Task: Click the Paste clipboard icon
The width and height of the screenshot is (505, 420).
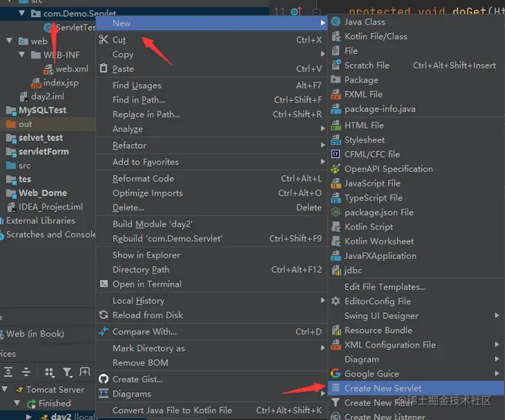Action: [x=103, y=69]
